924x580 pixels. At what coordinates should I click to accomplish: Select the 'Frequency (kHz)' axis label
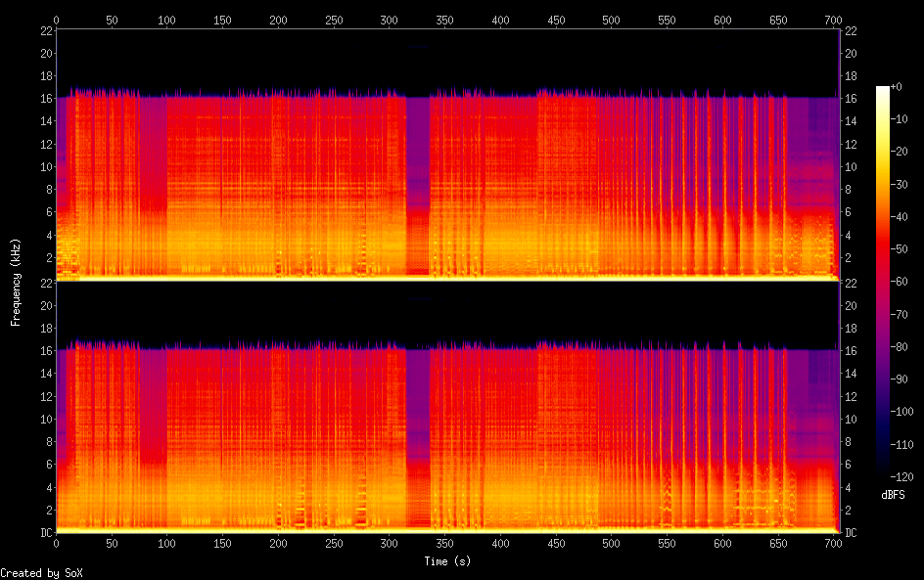click(x=16, y=281)
